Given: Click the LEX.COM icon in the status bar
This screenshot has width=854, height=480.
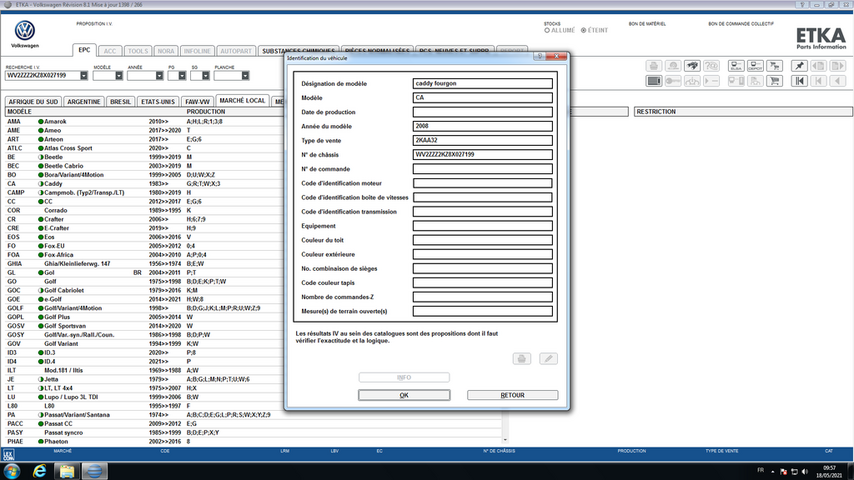Looking at the screenshot, I should (x=8, y=454).
